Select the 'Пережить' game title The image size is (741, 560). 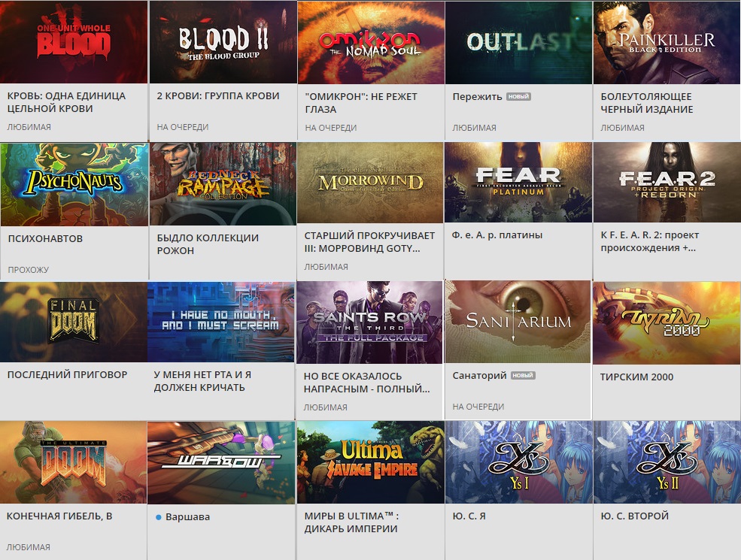coord(477,97)
